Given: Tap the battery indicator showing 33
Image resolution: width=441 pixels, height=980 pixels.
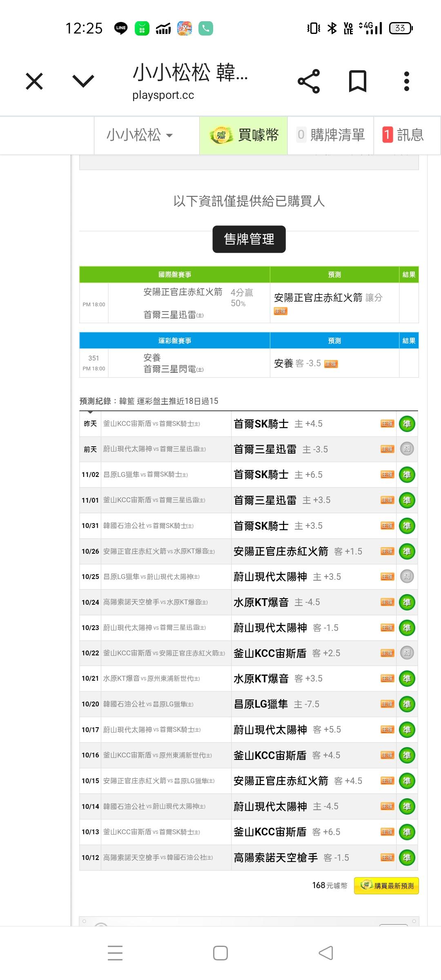Looking at the screenshot, I should (x=401, y=28).
